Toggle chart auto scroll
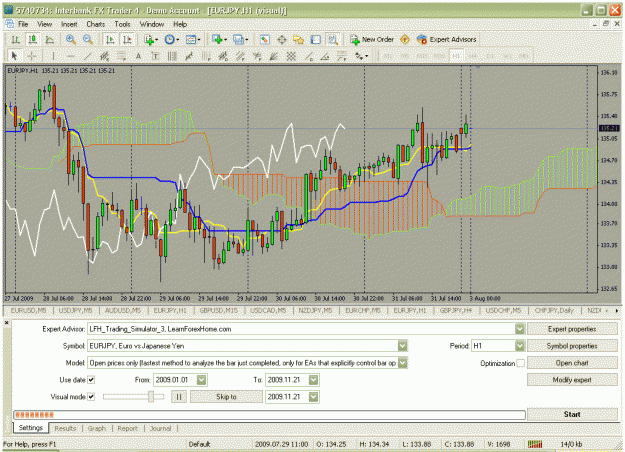The height and width of the screenshot is (452, 625). 110,39
